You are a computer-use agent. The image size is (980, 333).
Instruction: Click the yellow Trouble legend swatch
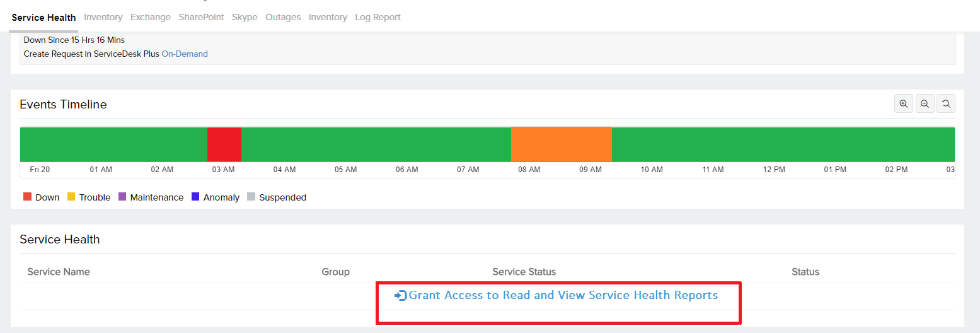pyautogui.click(x=71, y=197)
